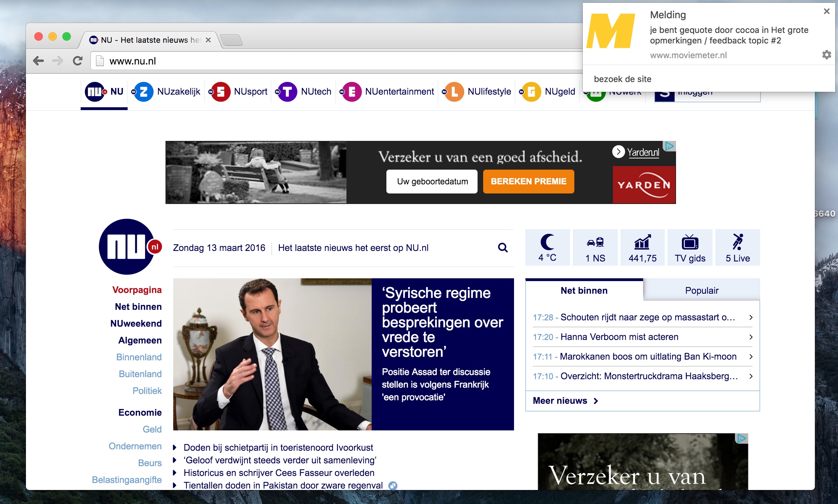Screen dimensions: 838x504
Task: Select the Net binnen tab
Action: [584, 291]
